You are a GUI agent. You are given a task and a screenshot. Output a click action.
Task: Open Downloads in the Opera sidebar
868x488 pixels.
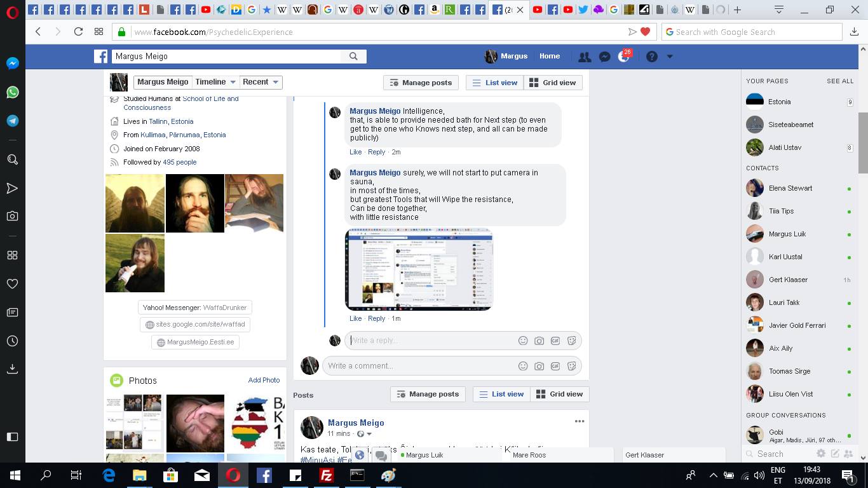click(12, 369)
